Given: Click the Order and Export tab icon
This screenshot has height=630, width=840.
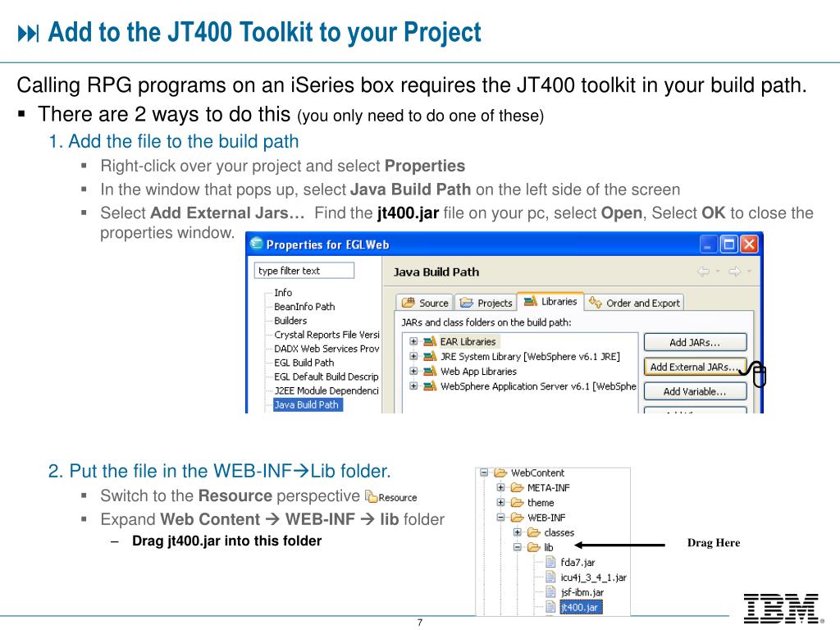Looking at the screenshot, I should (x=595, y=303).
